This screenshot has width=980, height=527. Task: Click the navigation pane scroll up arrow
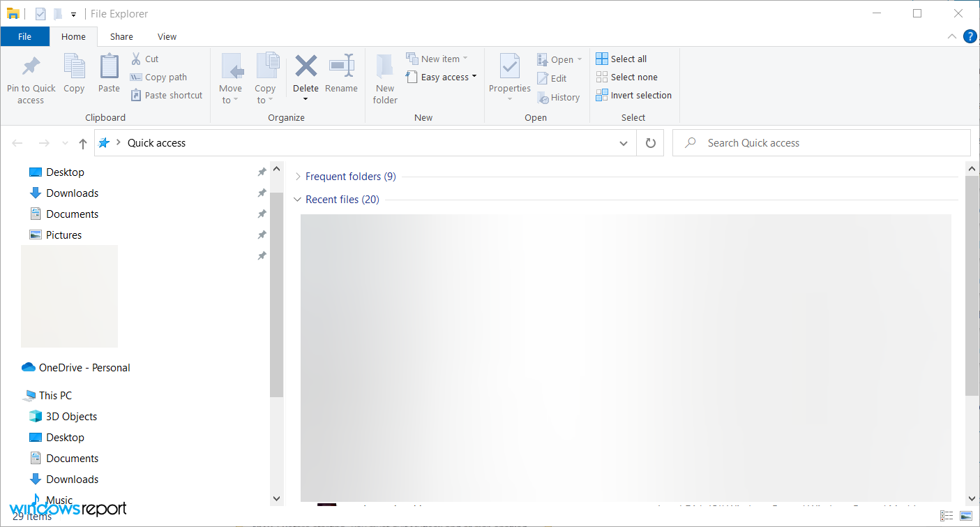coord(276,168)
